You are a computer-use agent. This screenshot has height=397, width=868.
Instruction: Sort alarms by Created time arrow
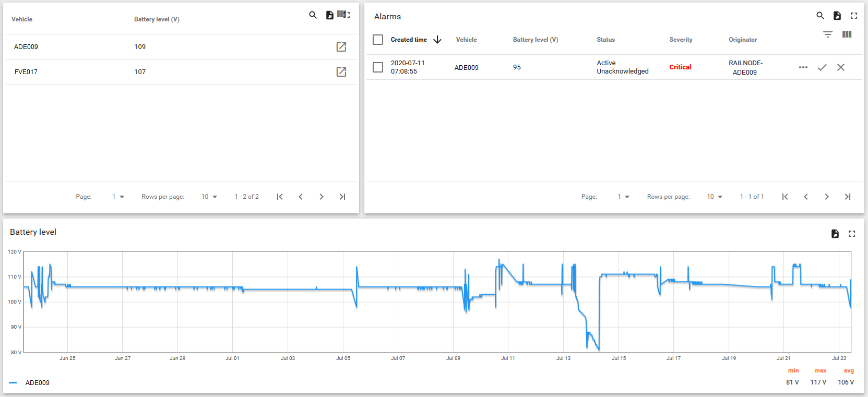point(437,40)
